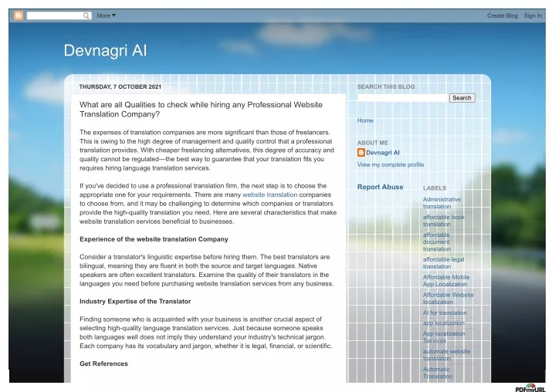Open Devnagri AI profile name link
The width and height of the screenshot is (555, 392).
383,153
